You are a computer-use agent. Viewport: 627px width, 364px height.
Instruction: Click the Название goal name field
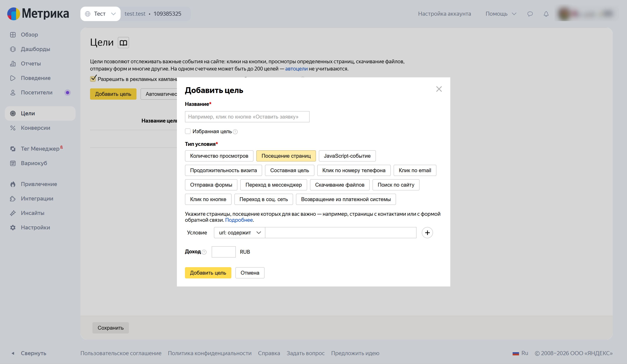pyautogui.click(x=247, y=117)
